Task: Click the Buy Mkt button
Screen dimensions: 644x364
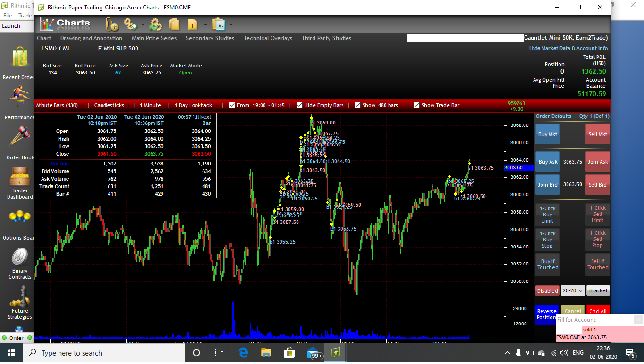Action: (x=548, y=134)
